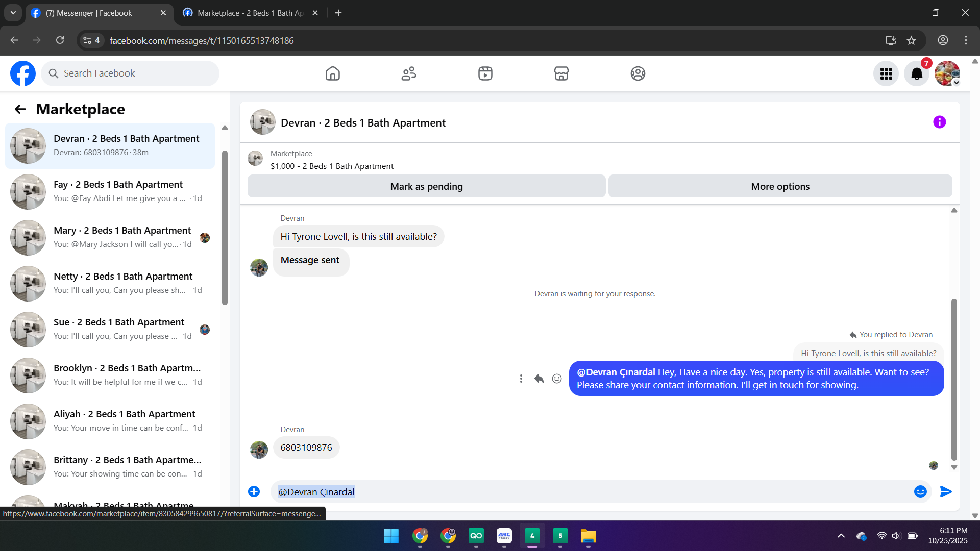This screenshot has width=980, height=551.
Task: Open the Facebook apps grid menu
Action: (x=886, y=74)
